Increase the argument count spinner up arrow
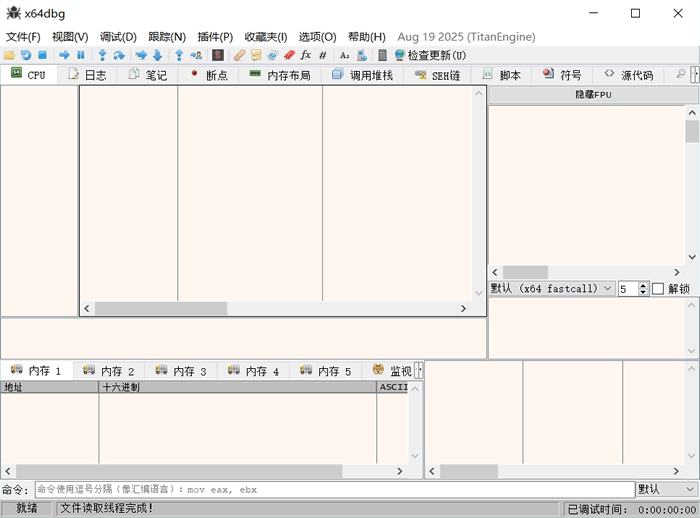700x518 pixels. tap(643, 285)
